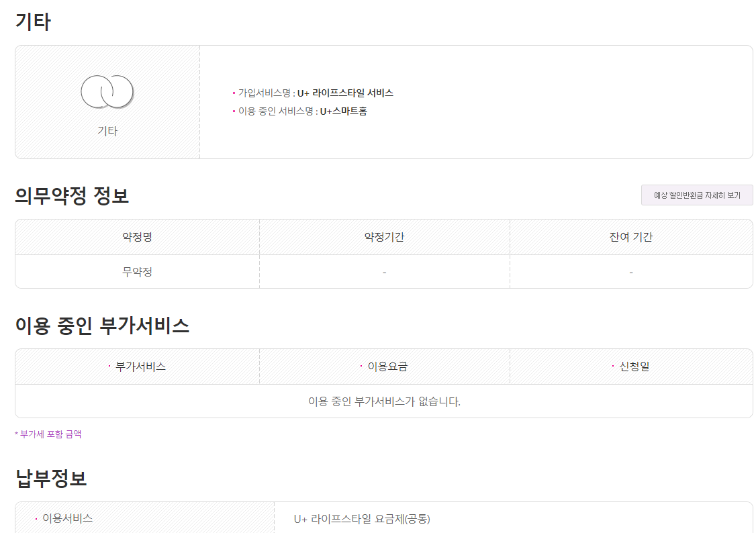Viewport: 756px width, 533px height.
Task: Click the 잔여 기간 column header
Action: coord(630,237)
